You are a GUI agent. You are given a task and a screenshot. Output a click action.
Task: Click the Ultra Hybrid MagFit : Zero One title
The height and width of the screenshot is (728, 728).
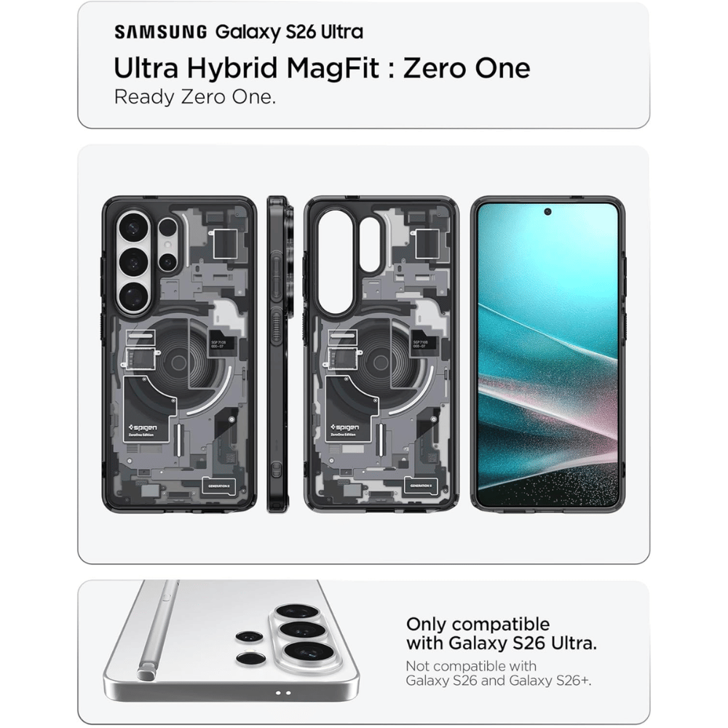(322, 68)
